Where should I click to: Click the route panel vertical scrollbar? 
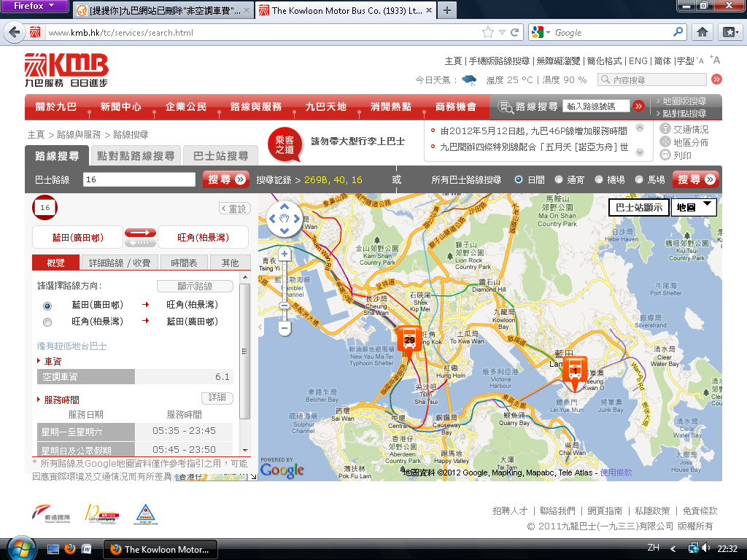(245, 351)
